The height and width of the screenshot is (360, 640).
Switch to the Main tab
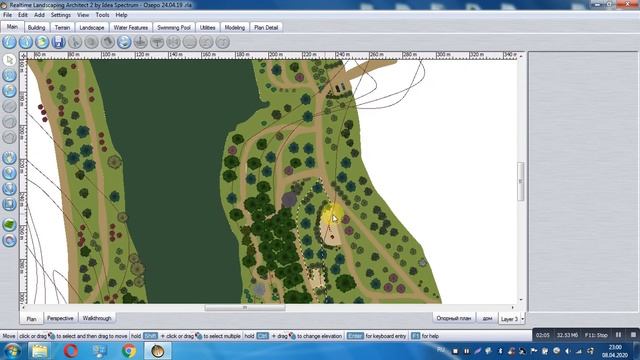pyautogui.click(x=12, y=27)
